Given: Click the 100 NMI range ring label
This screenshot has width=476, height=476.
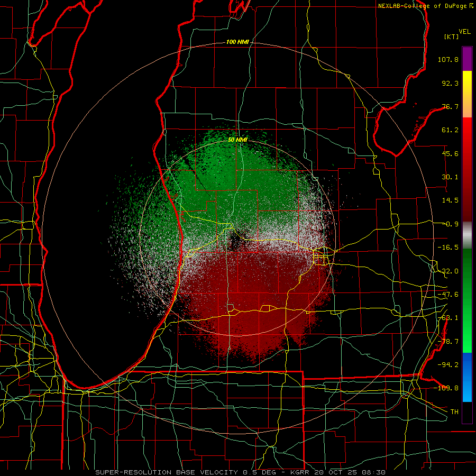Looking at the screenshot, I should pos(237,42).
